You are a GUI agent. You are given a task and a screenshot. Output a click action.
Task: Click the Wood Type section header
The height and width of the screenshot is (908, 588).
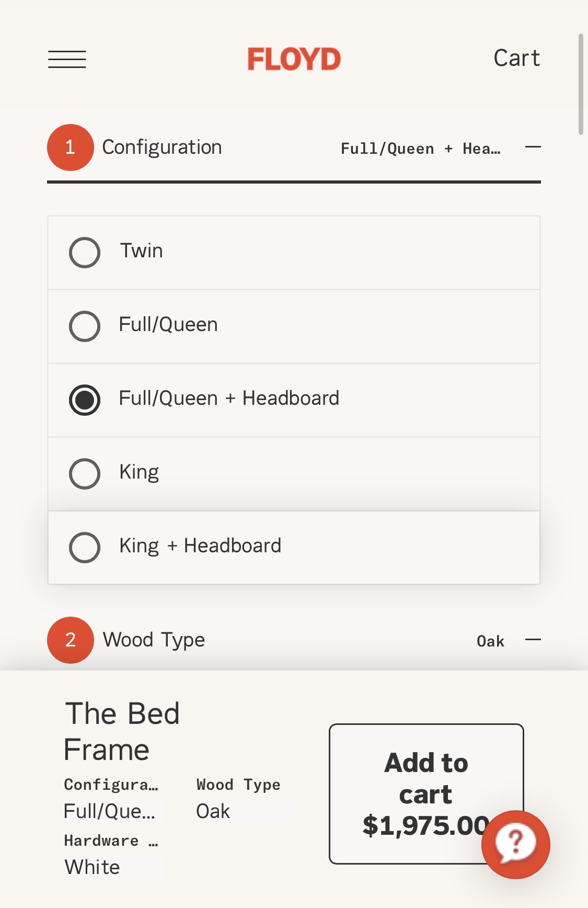coord(154,640)
